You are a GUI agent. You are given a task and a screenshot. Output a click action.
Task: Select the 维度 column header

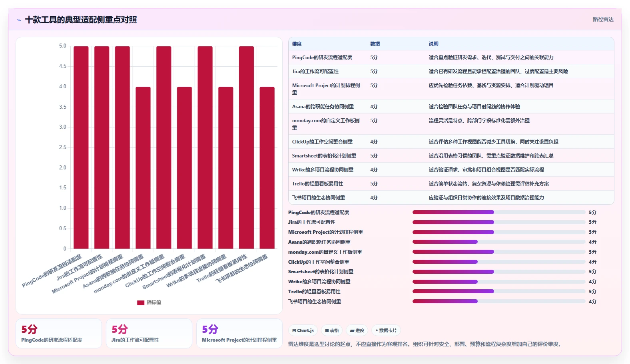(x=297, y=44)
